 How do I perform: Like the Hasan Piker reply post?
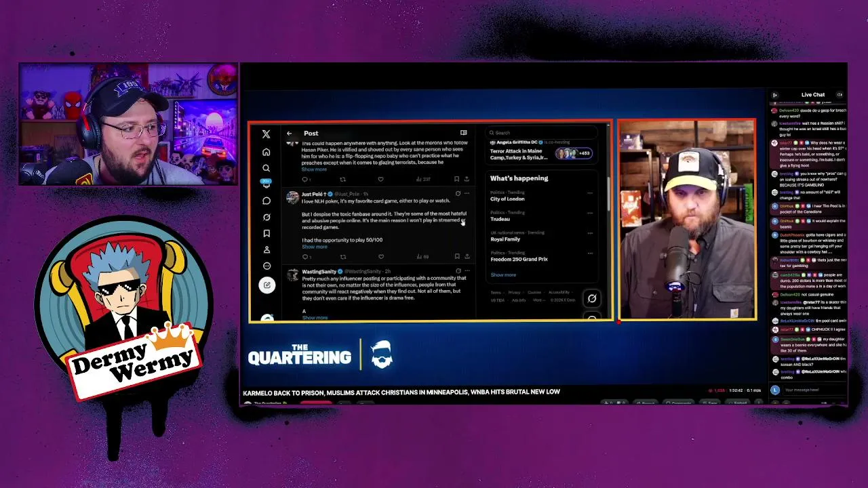pos(380,179)
